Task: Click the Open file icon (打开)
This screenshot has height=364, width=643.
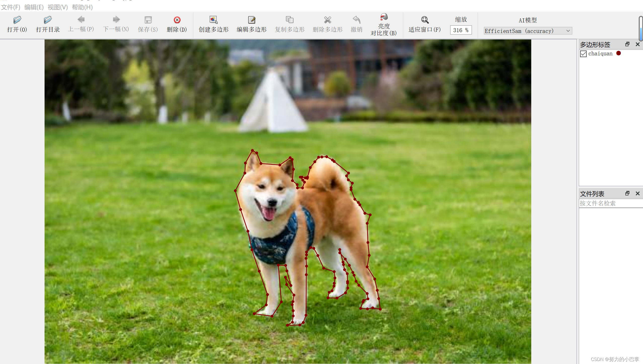Action: coord(17,20)
